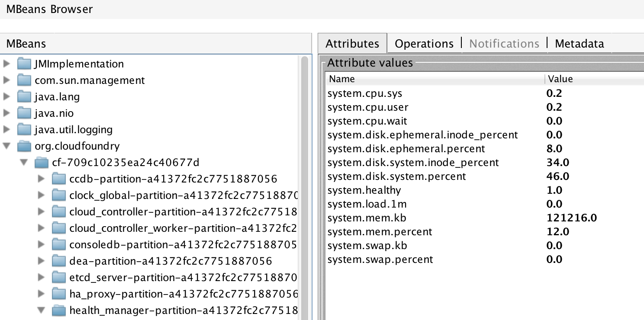The width and height of the screenshot is (644, 320).
Task: Click the etcd_server-partition folder icon
Action: coord(59,278)
